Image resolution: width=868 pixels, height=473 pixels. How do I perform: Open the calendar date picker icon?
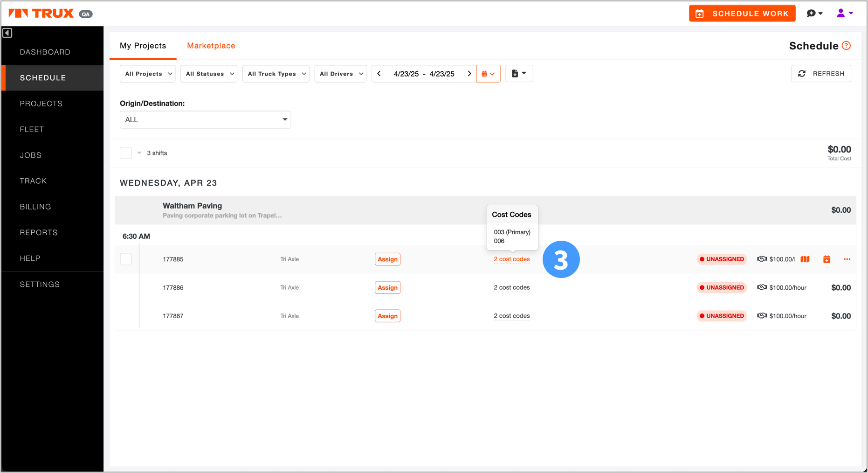coord(488,74)
